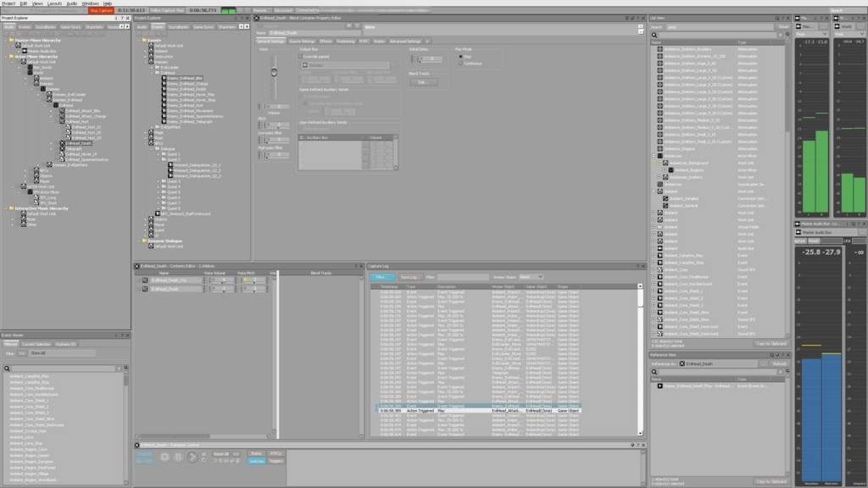Click Show All filter field in Event Viewer
The image size is (868, 488).
click(x=62, y=353)
